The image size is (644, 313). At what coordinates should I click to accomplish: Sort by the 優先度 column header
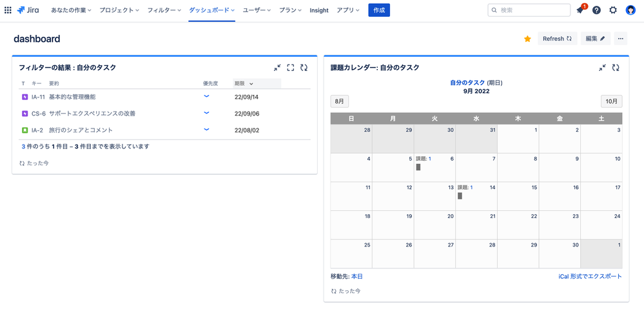pyautogui.click(x=210, y=83)
